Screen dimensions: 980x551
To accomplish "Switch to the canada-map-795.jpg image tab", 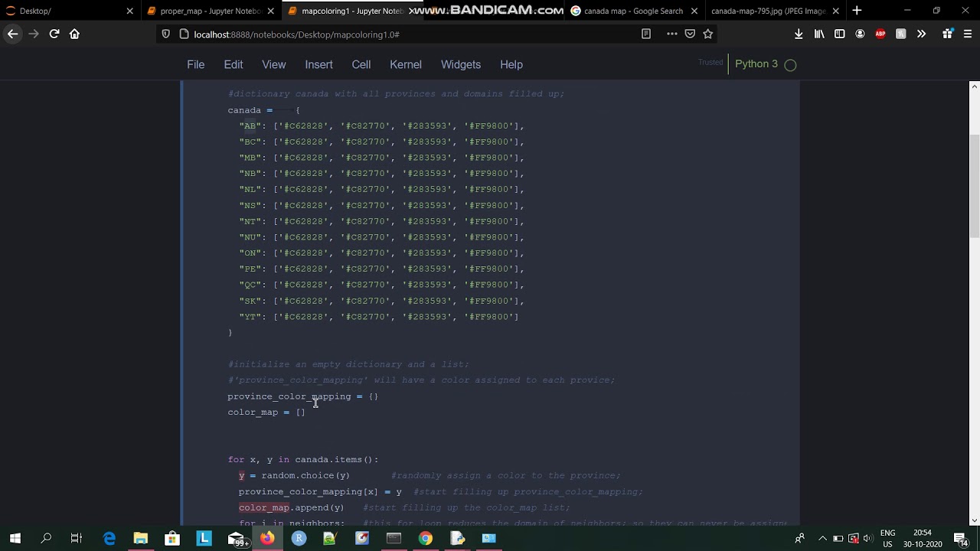I will click(x=773, y=11).
